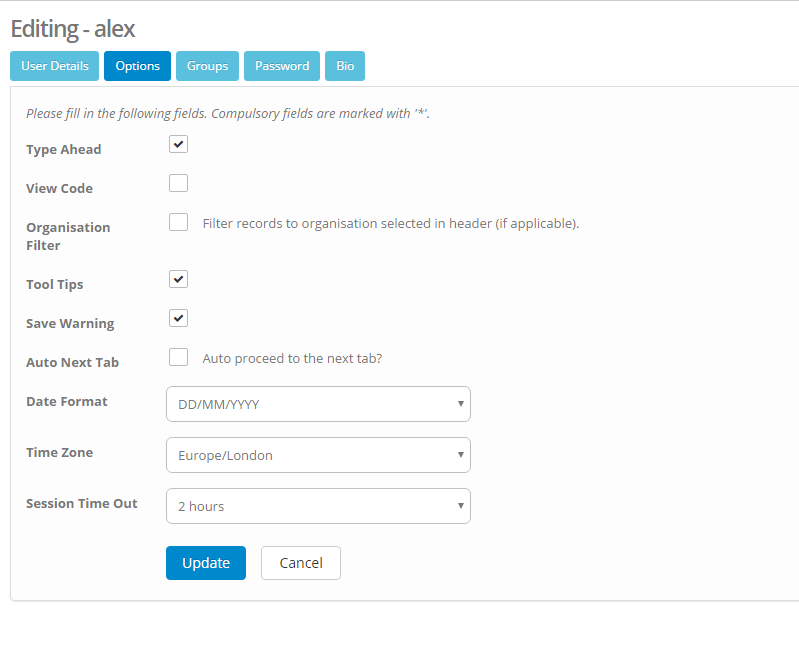Select the Bio tab
Viewport: 799px width, 646px height.
pyautogui.click(x=345, y=66)
